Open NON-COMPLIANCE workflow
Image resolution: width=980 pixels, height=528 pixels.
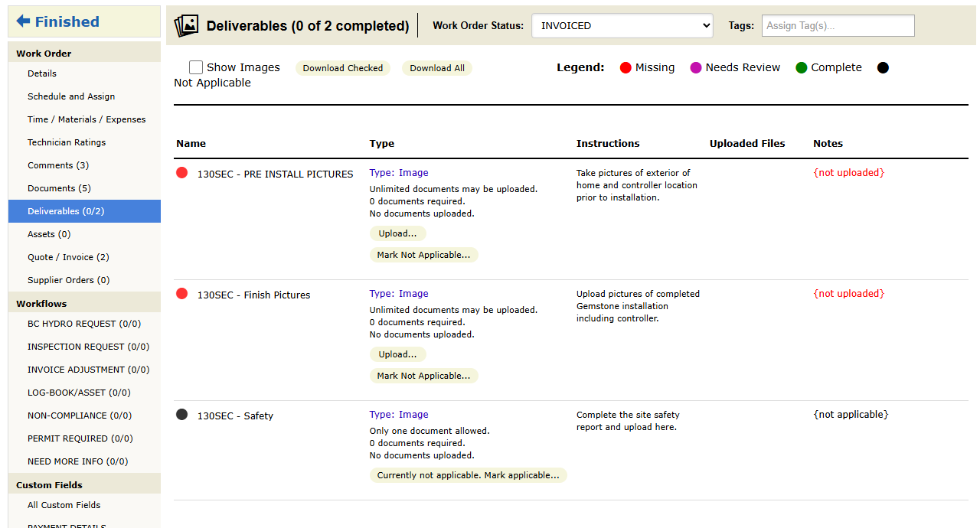click(84, 416)
